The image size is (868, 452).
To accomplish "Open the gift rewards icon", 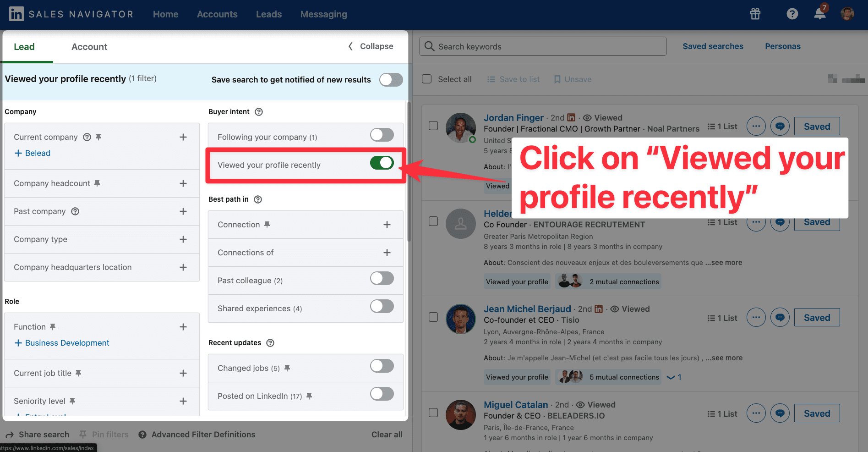I will (x=755, y=14).
